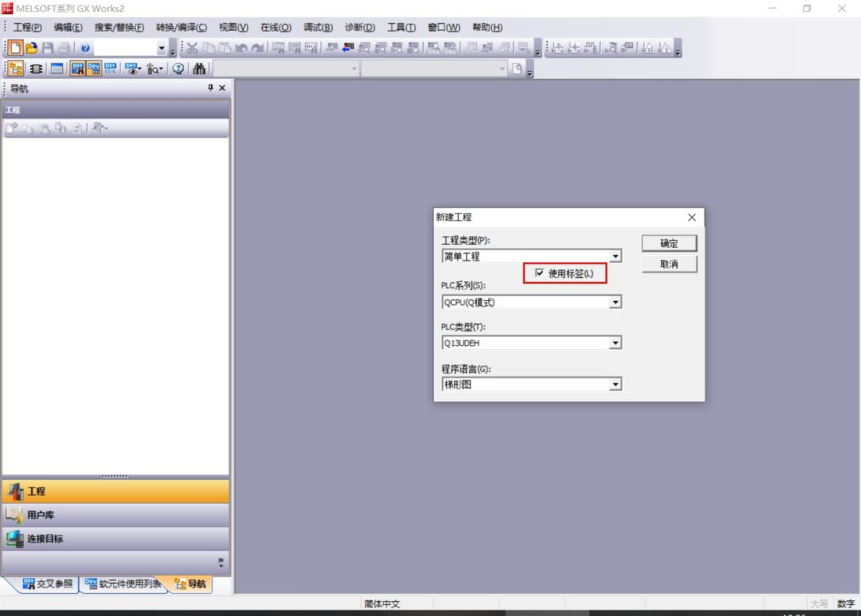Screen dimensions: 861x616
Task: Click the binoculars search icon
Action: pos(199,69)
